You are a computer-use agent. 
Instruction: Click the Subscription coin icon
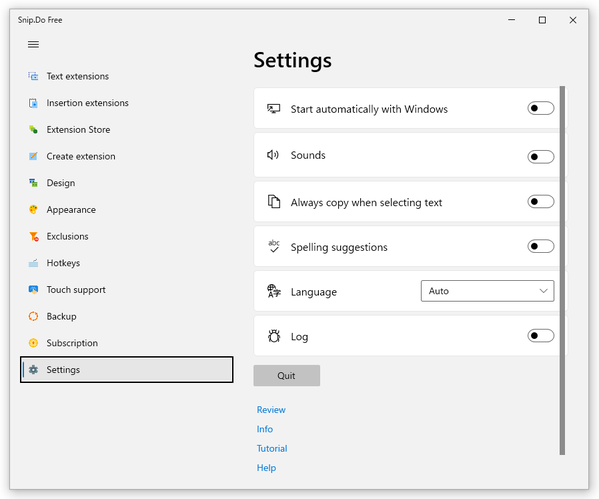pos(33,343)
